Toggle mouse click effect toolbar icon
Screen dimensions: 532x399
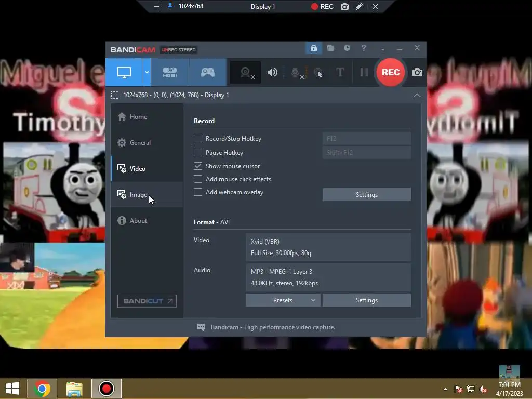(x=318, y=72)
